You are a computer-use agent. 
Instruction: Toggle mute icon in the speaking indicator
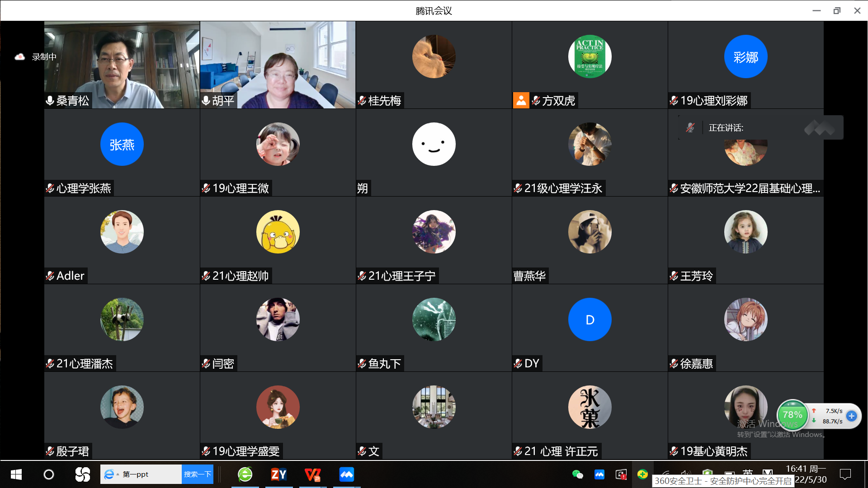coord(690,128)
